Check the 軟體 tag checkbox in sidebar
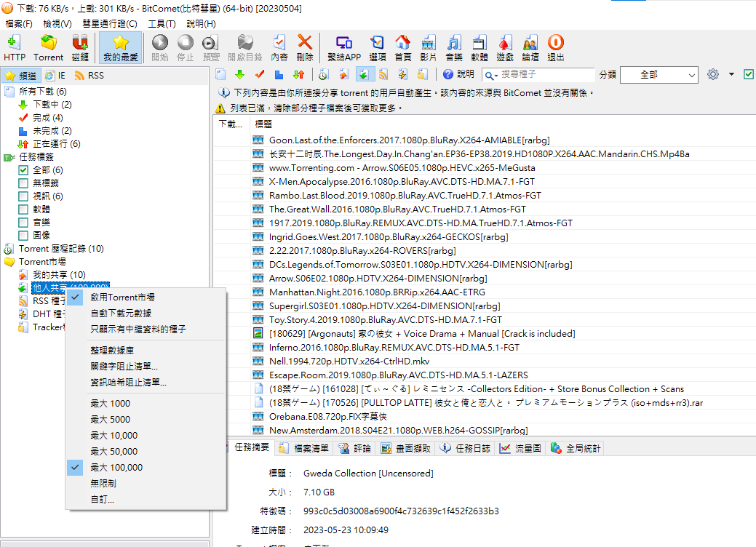Screen dimensions: 756x547 pos(23,209)
